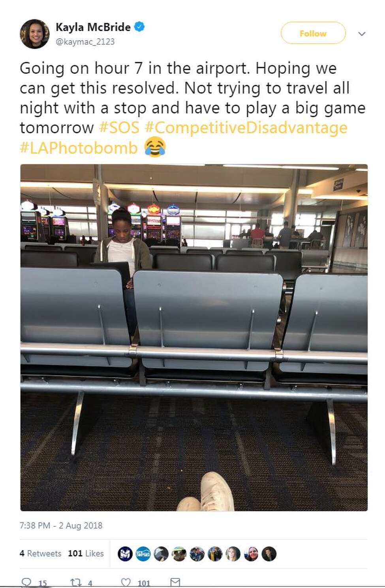Open the tweet options chevron menu
The image size is (385, 588).
362,34
